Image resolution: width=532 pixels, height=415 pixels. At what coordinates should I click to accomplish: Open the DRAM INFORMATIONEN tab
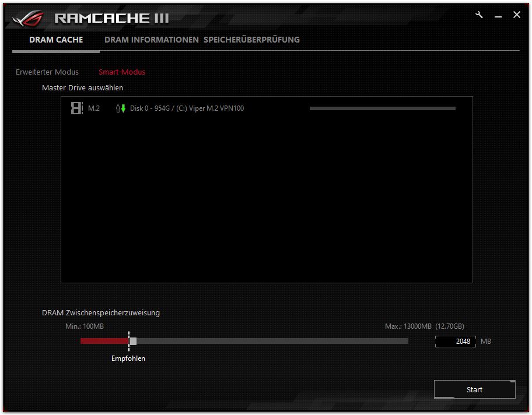pos(151,40)
